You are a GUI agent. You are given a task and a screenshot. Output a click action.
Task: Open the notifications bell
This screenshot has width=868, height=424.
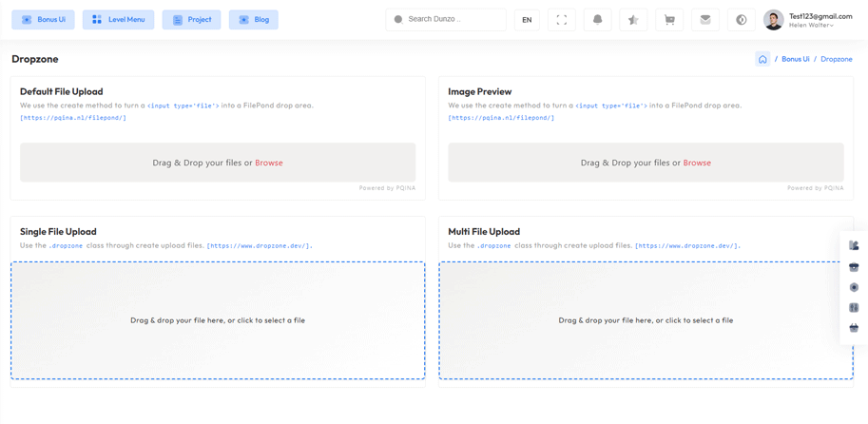pyautogui.click(x=597, y=19)
